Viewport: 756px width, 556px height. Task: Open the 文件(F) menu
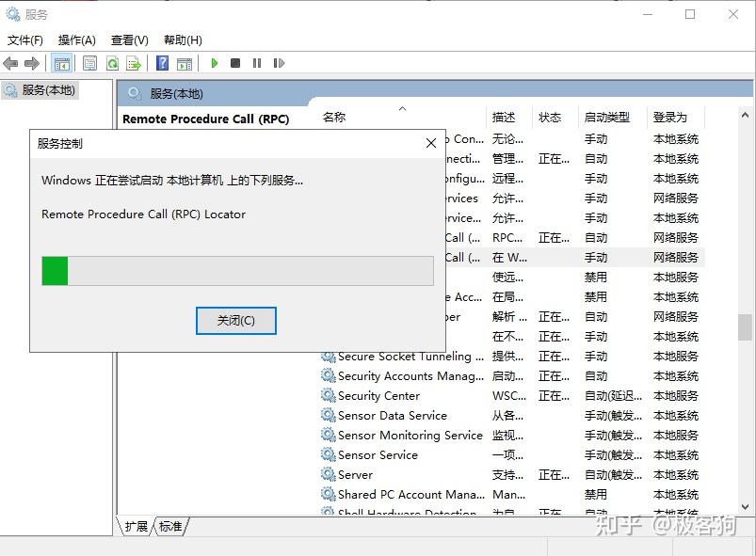[x=25, y=40]
